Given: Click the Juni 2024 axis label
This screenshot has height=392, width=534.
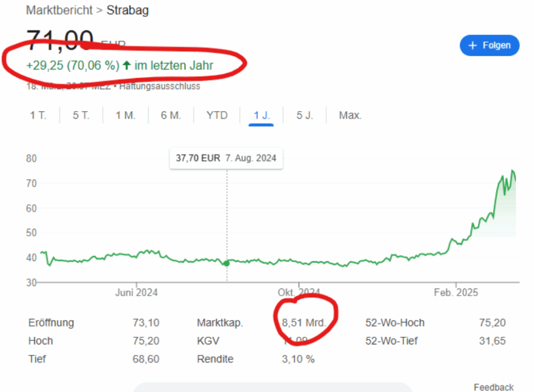Looking at the screenshot, I should pos(136,292).
